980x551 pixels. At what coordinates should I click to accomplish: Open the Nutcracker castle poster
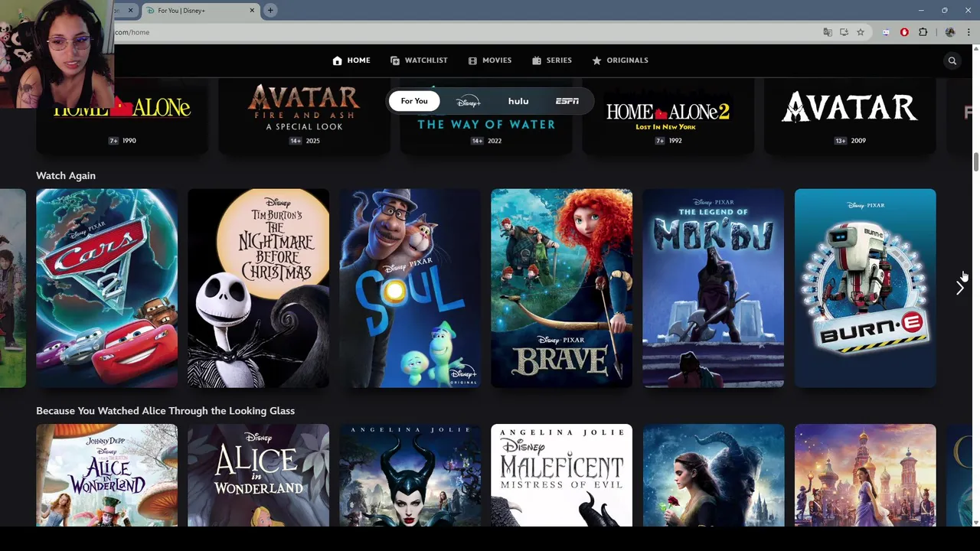[865, 475]
